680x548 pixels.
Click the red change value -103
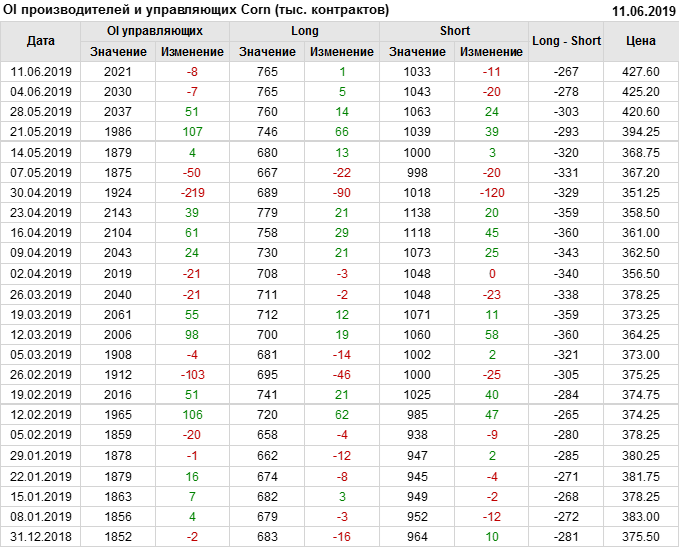pyautogui.click(x=192, y=374)
